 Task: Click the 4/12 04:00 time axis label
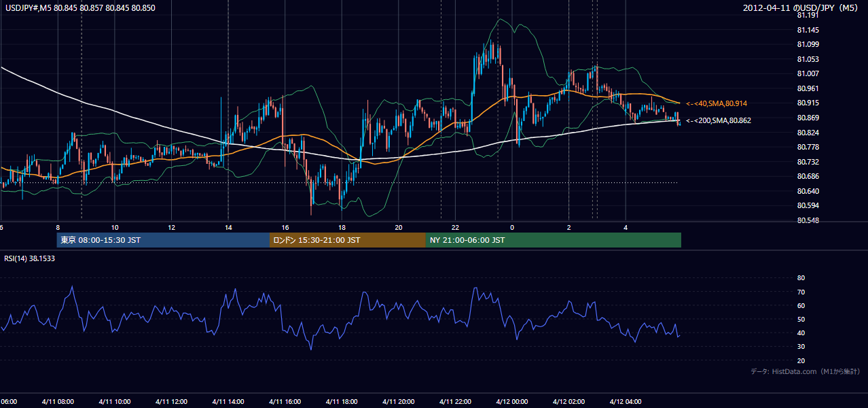(x=626, y=401)
